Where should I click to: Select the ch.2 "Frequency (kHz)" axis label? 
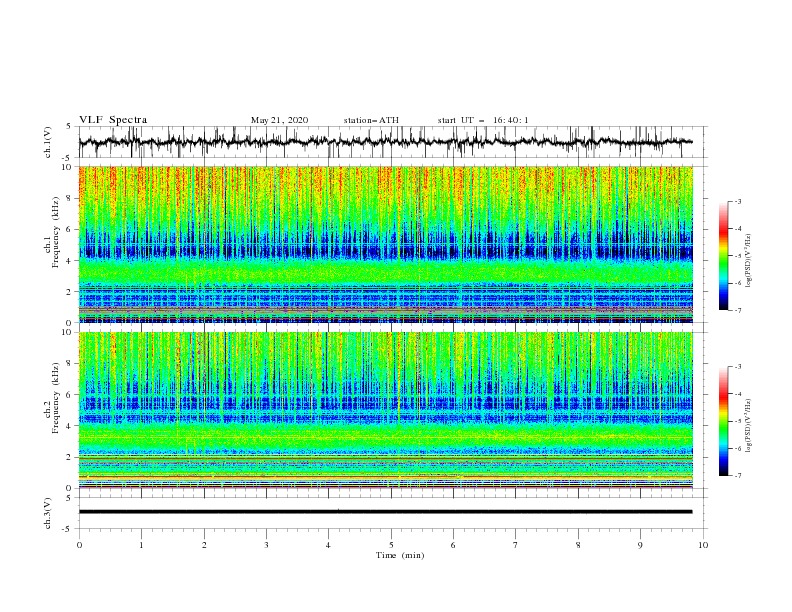(55, 398)
